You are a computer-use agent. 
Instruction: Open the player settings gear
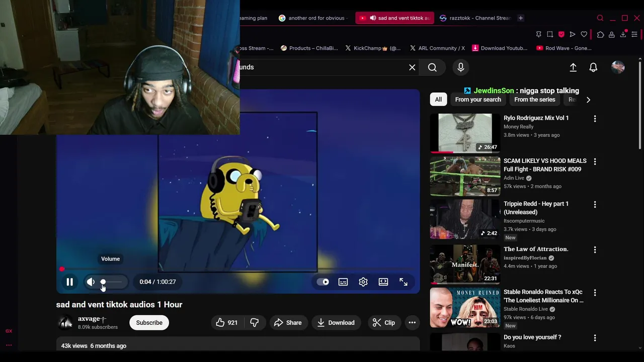tap(363, 282)
